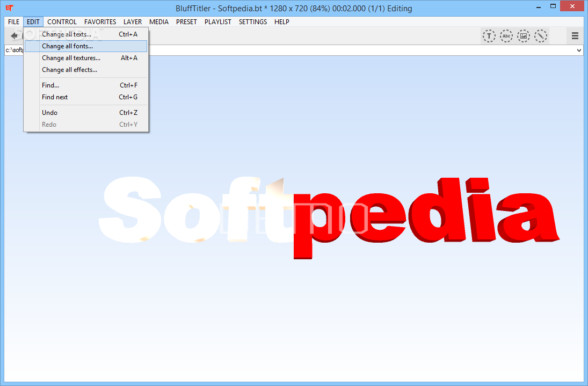
Task: Select Find... in the Edit menu
Action: (86, 85)
